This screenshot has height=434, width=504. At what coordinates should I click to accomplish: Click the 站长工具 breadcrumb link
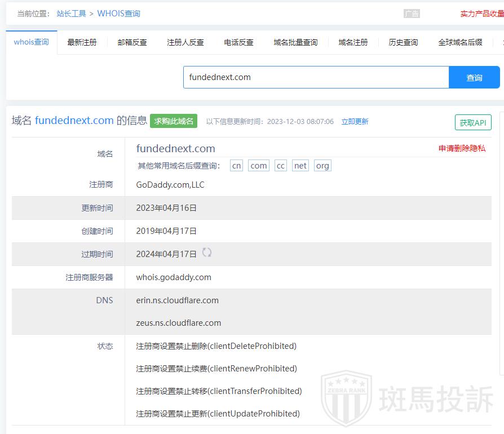pyautogui.click(x=71, y=14)
